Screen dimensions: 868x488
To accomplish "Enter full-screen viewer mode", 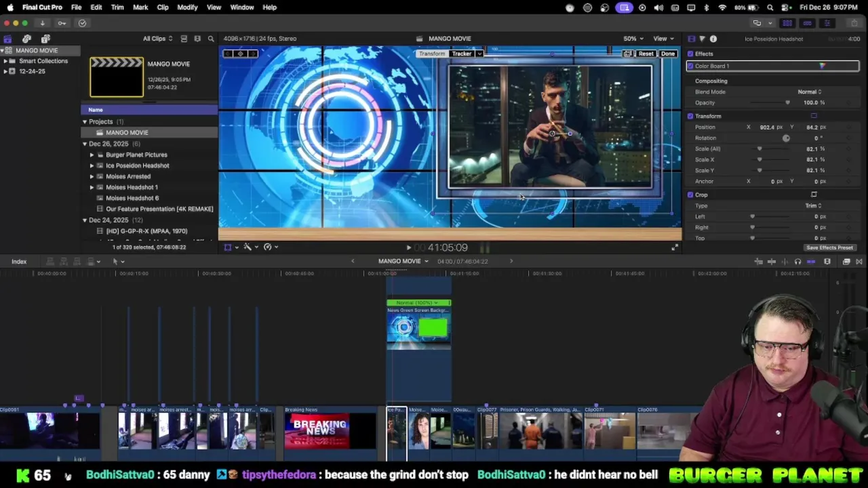I will tap(675, 247).
